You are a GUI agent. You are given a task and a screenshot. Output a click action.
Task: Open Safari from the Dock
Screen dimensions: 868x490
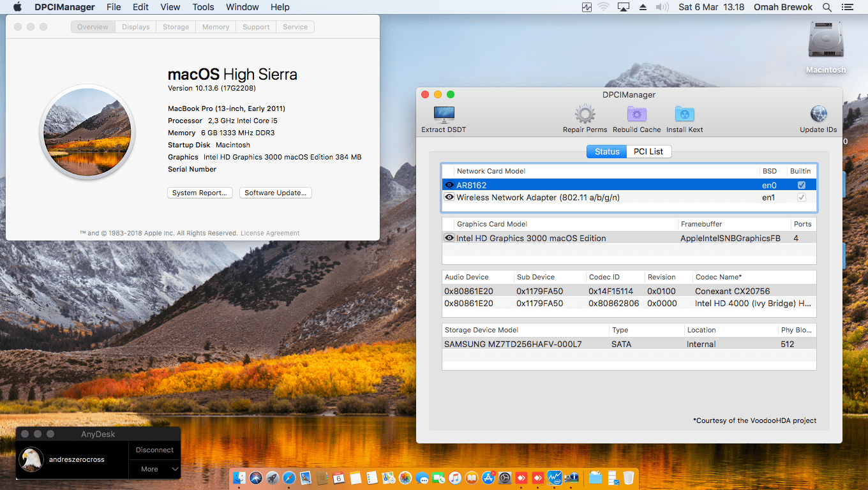tap(289, 478)
